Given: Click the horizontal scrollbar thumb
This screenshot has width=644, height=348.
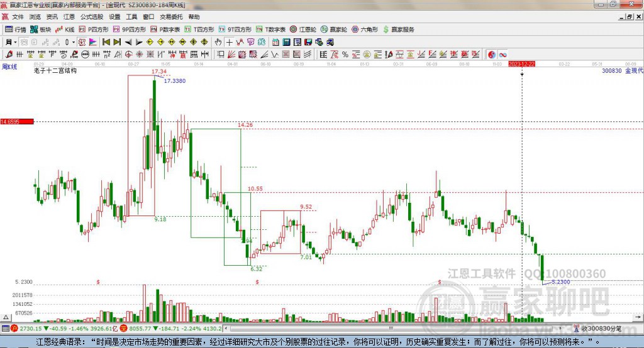Looking at the screenshot, I should point(391,329).
